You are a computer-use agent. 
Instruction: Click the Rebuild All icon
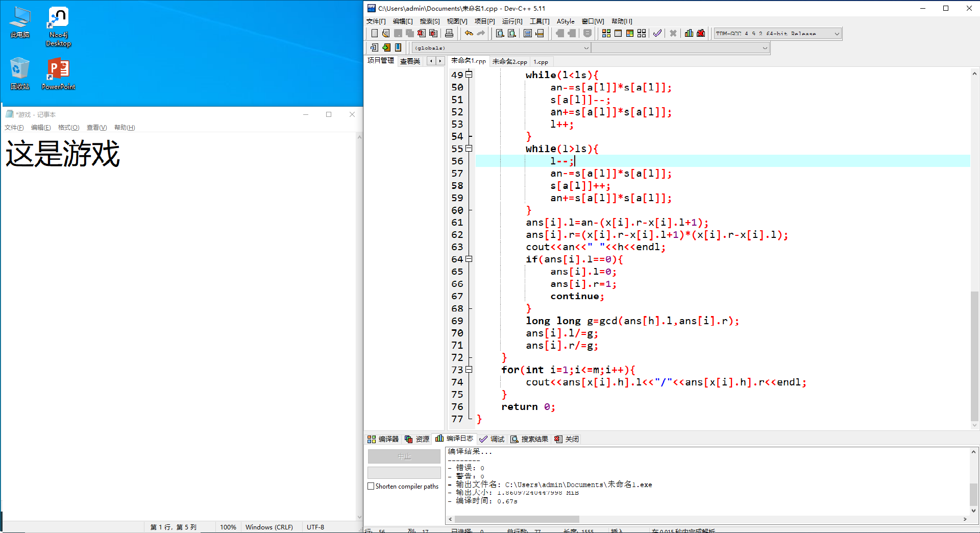pos(642,33)
